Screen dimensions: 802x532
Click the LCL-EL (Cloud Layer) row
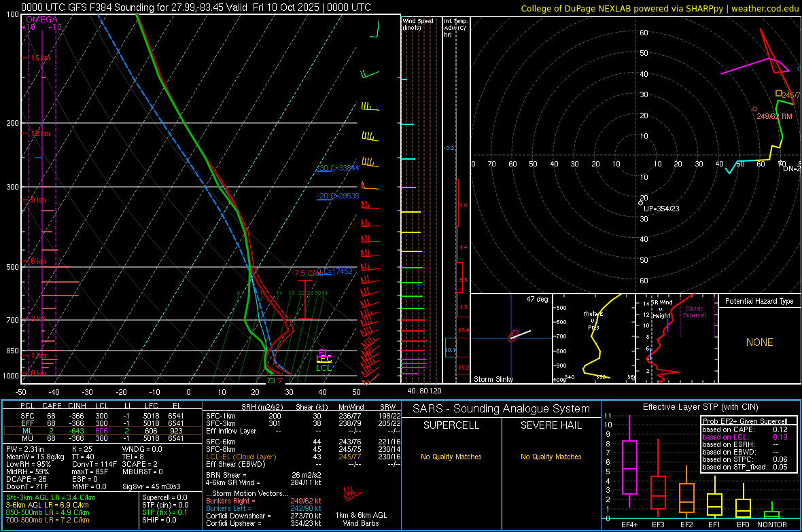tap(303, 457)
